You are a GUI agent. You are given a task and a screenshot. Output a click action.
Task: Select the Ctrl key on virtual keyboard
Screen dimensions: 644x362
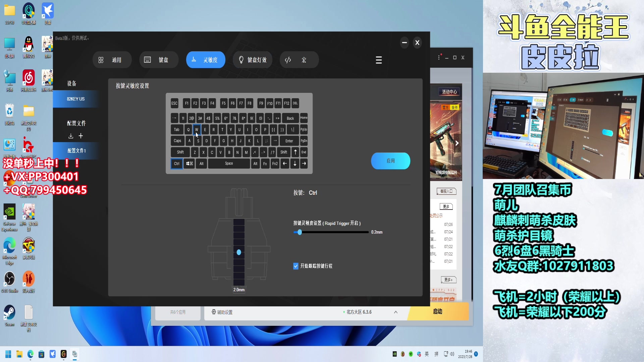(x=177, y=164)
